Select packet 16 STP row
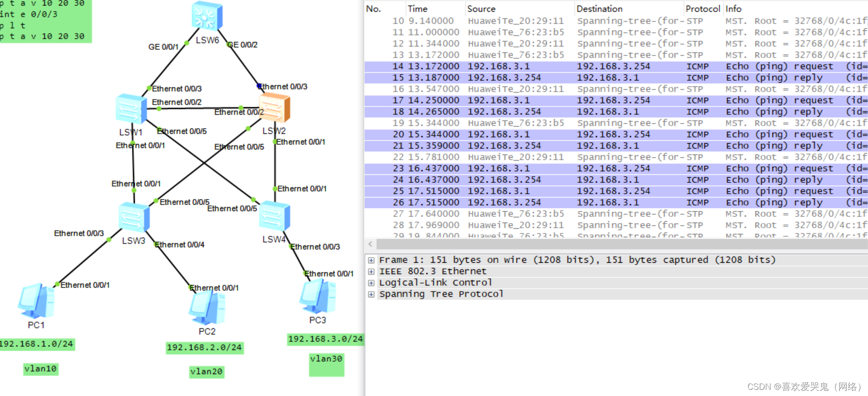868x396 pixels. point(616,89)
